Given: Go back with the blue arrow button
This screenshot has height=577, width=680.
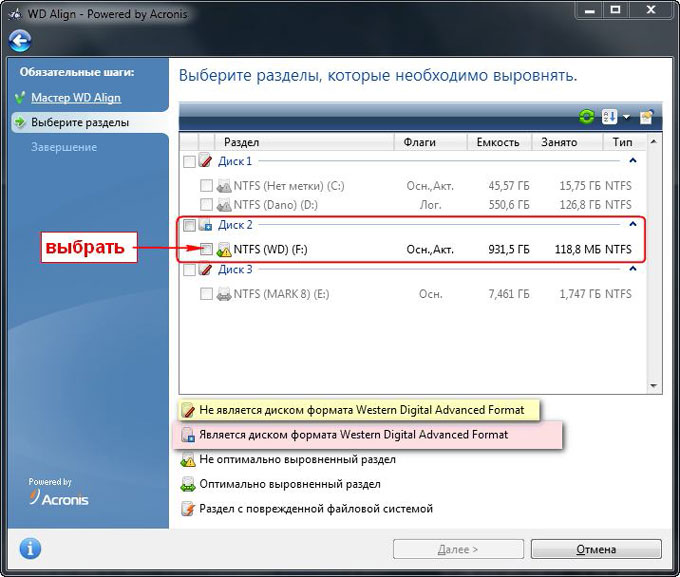Looking at the screenshot, I should (20, 41).
